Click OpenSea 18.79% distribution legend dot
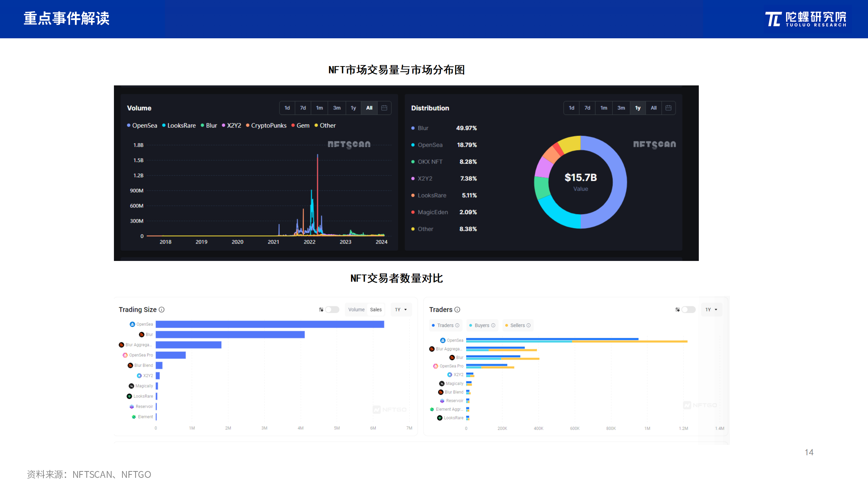Viewport: 868px width, 488px height. pos(413,145)
